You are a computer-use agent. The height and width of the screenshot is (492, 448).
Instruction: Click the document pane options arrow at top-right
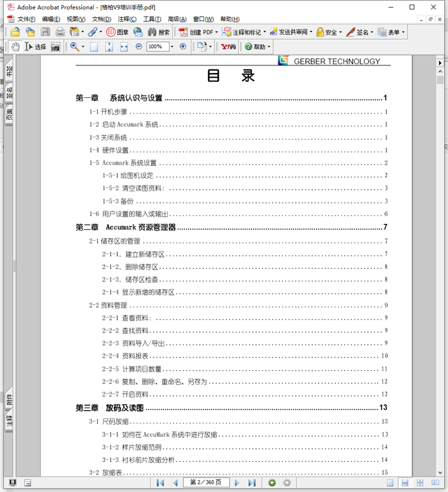pos(440,63)
